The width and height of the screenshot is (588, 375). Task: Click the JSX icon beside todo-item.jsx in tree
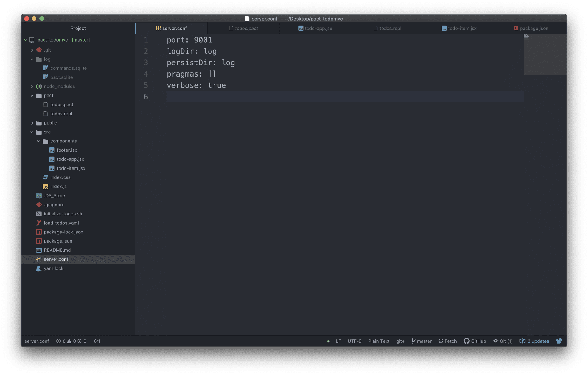coord(52,169)
